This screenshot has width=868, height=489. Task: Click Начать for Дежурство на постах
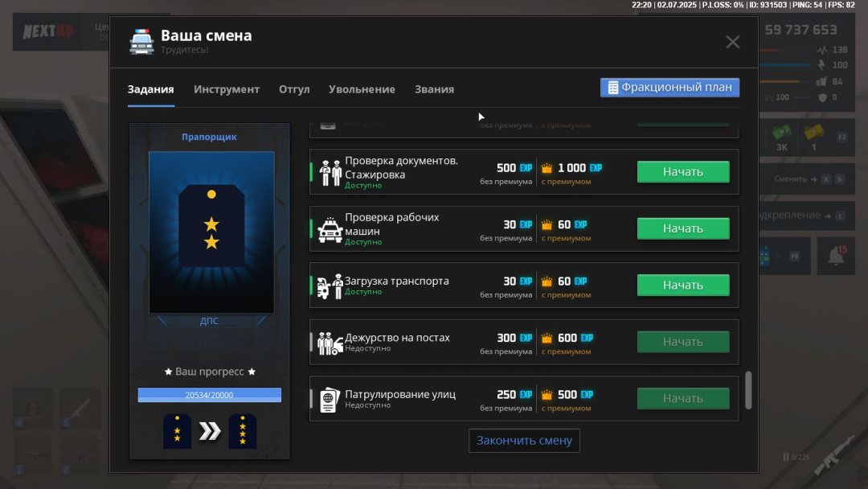coord(683,342)
